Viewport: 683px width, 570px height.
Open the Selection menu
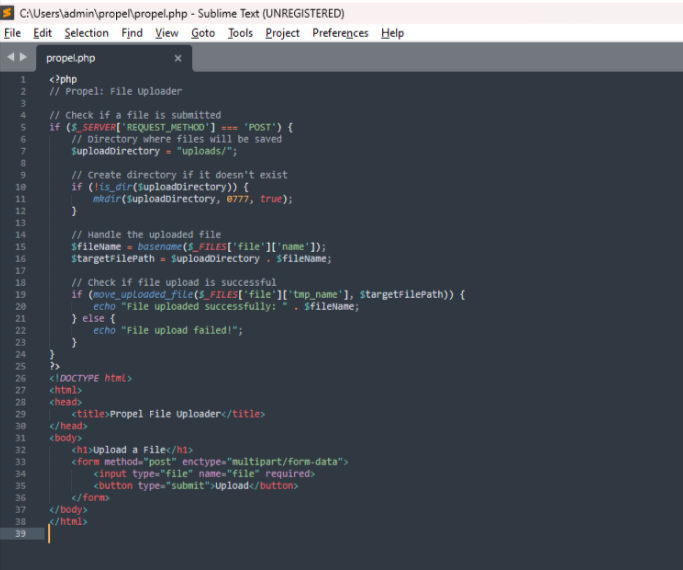86,33
